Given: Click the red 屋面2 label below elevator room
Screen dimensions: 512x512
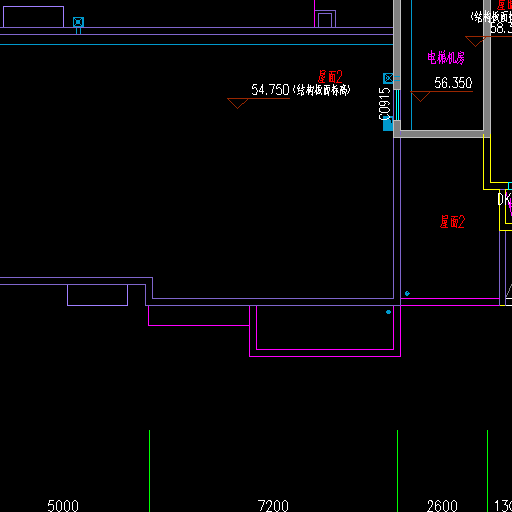Looking at the screenshot, I should (452, 222).
